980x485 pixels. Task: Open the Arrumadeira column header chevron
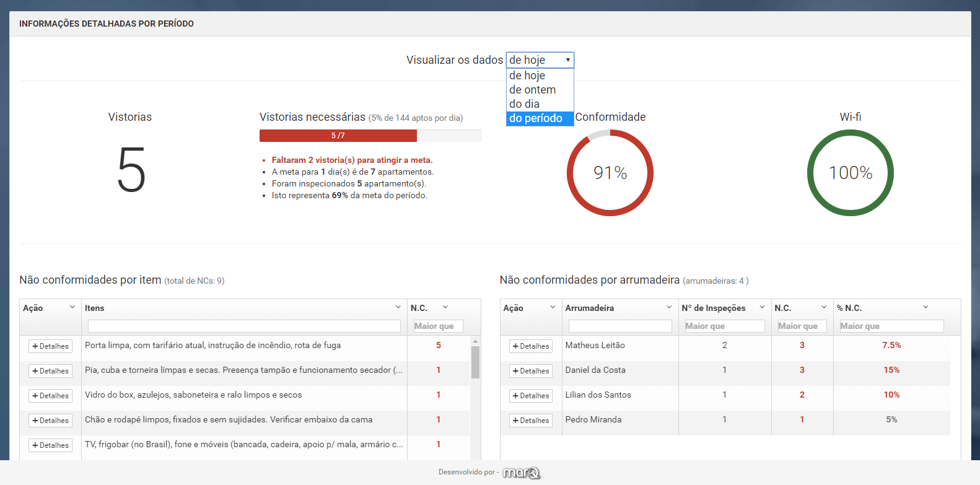coord(669,307)
